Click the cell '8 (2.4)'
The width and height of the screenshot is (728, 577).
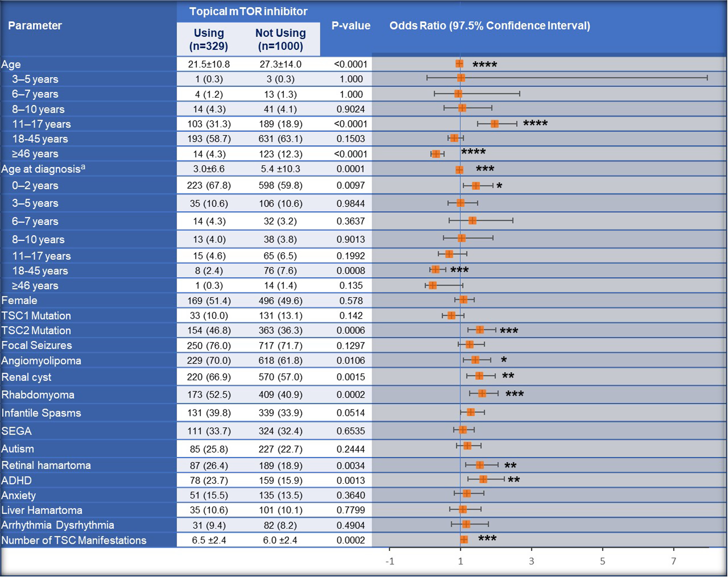pos(209,271)
